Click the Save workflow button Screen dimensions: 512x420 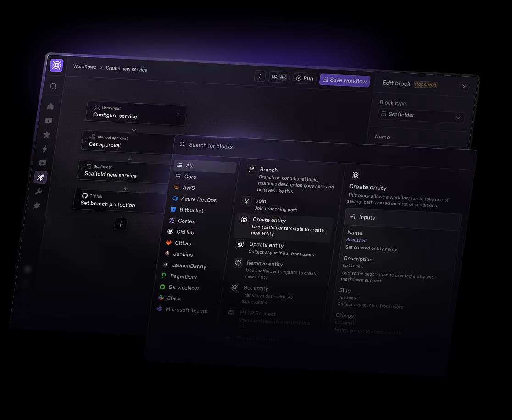click(345, 80)
